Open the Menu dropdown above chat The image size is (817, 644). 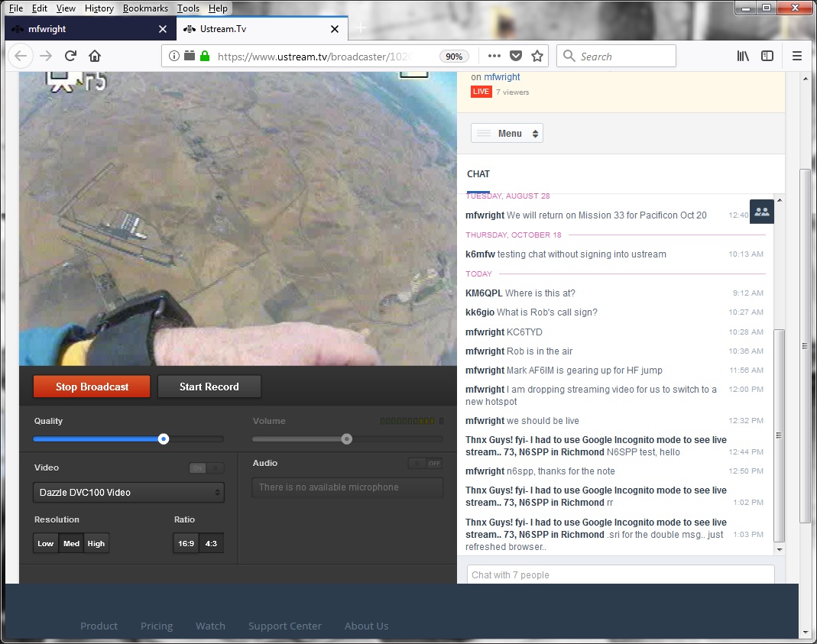pyautogui.click(x=507, y=134)
